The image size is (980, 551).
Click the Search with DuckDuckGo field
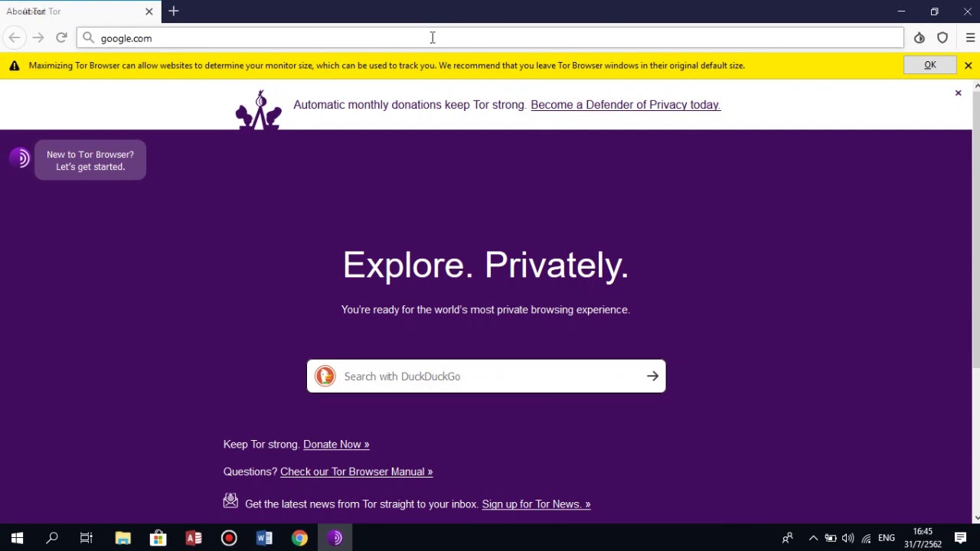486,376
